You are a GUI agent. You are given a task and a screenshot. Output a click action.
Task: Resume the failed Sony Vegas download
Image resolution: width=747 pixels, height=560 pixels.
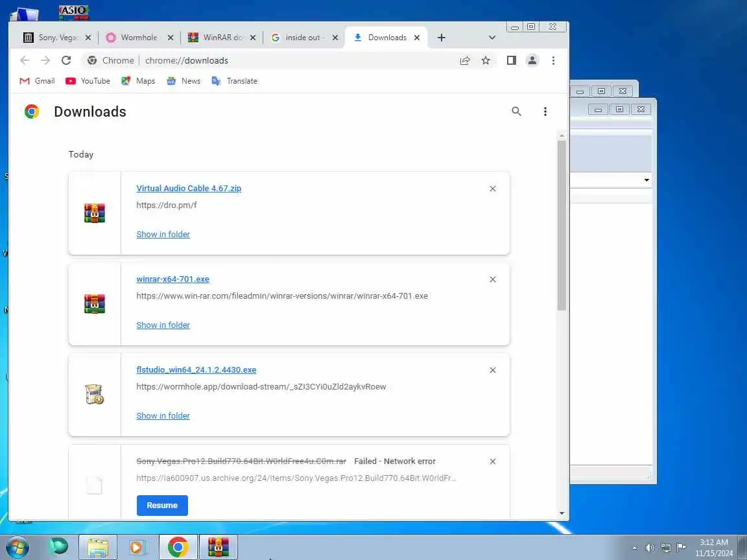(162, 506)
